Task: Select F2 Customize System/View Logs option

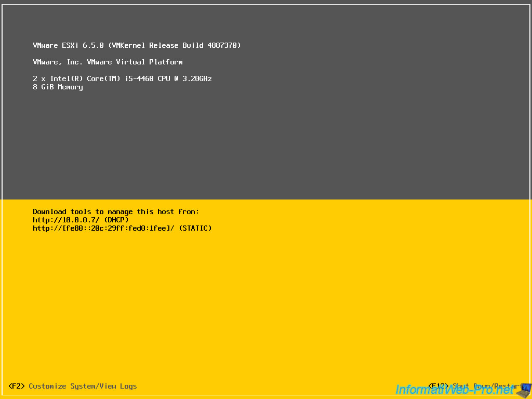Action: pyautogui.click(x=73, y=386)
